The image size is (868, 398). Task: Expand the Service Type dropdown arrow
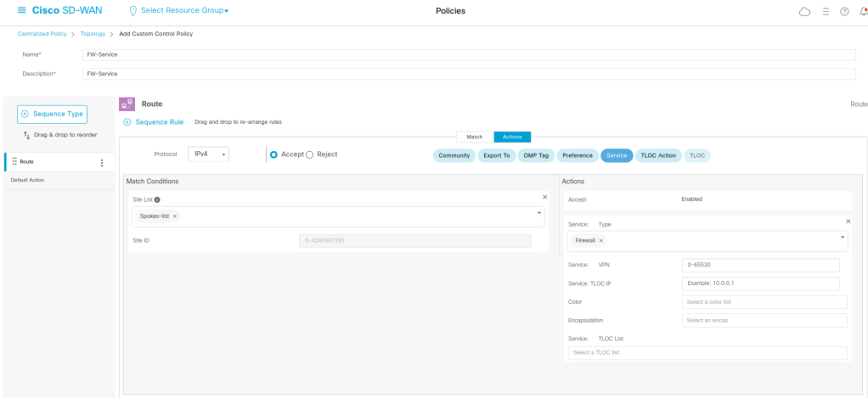click(x=843, y=238)
